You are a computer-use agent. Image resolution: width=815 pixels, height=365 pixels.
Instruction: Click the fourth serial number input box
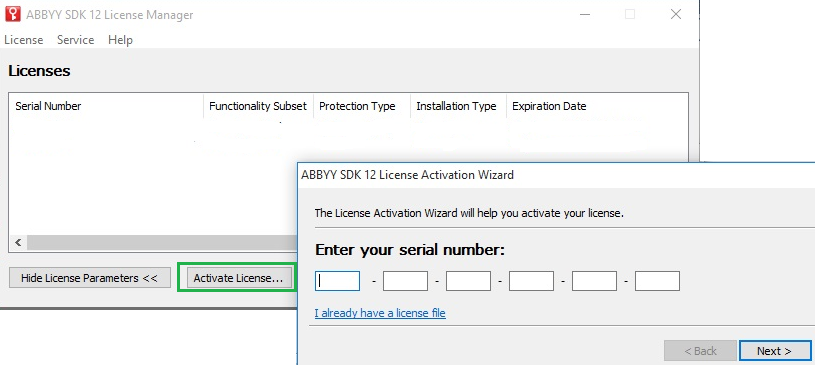[531, 281]
